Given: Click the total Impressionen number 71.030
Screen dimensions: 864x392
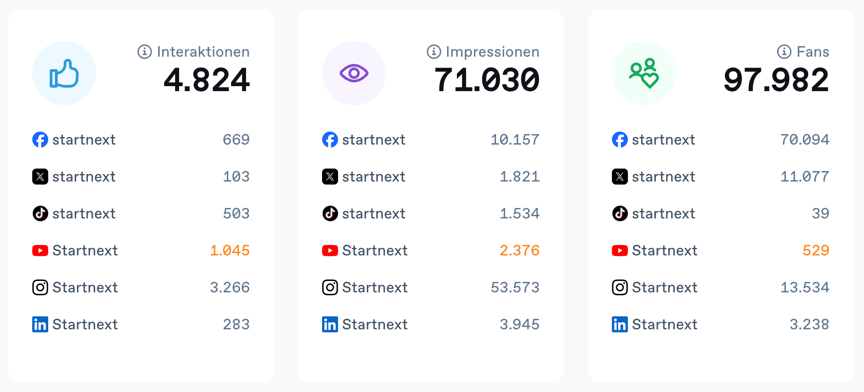Looking at the screenshot, I should [x=487, y=80].
